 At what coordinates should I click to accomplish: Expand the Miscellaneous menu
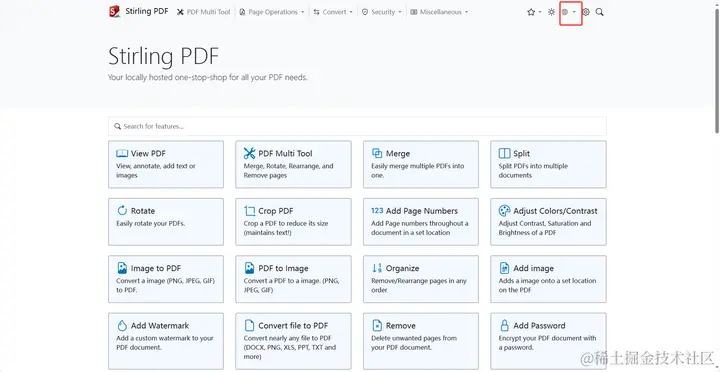tap(439, 12)
